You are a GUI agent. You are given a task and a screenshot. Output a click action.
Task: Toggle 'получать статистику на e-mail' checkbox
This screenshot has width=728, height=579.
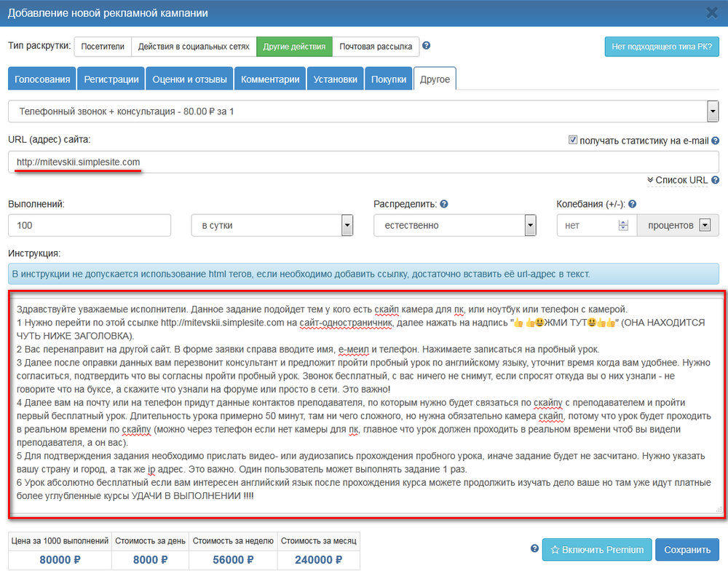coord(573,140)
